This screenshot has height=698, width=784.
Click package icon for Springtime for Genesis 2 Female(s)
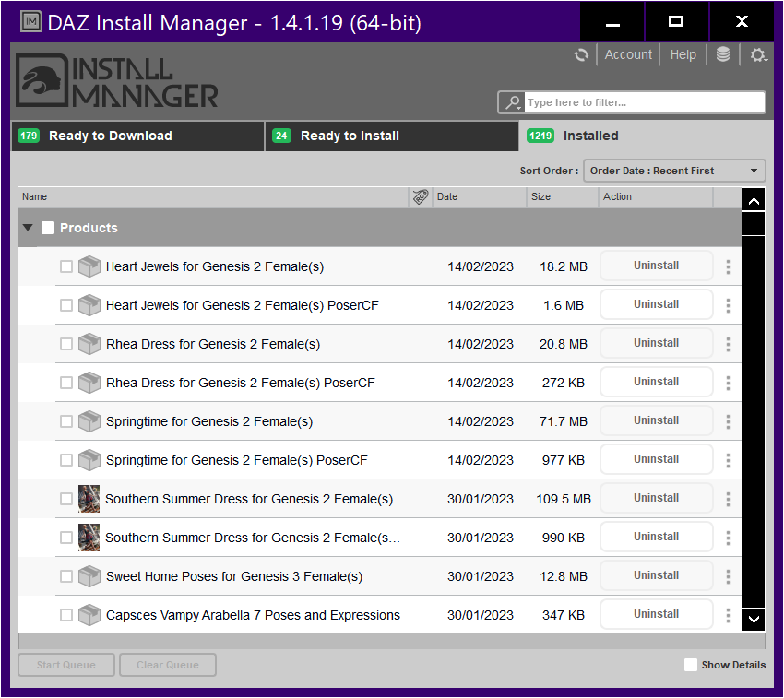click(89, 421)
